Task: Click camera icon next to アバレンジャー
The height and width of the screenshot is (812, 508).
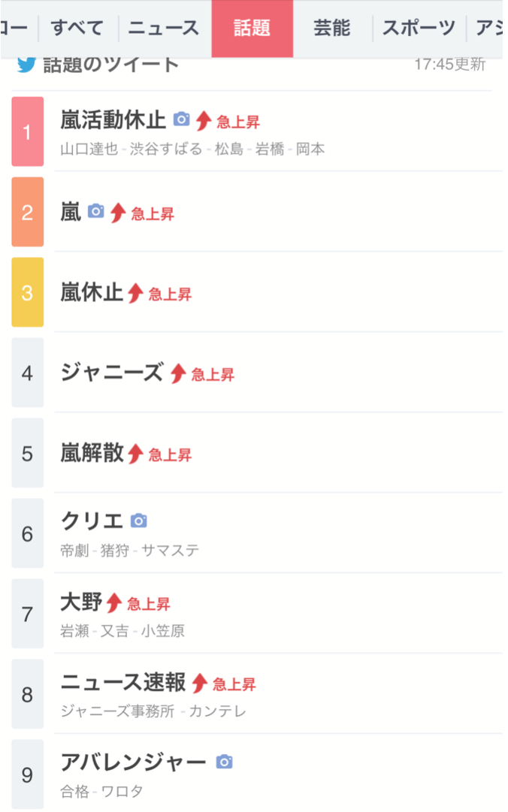Action: [224, 762]
